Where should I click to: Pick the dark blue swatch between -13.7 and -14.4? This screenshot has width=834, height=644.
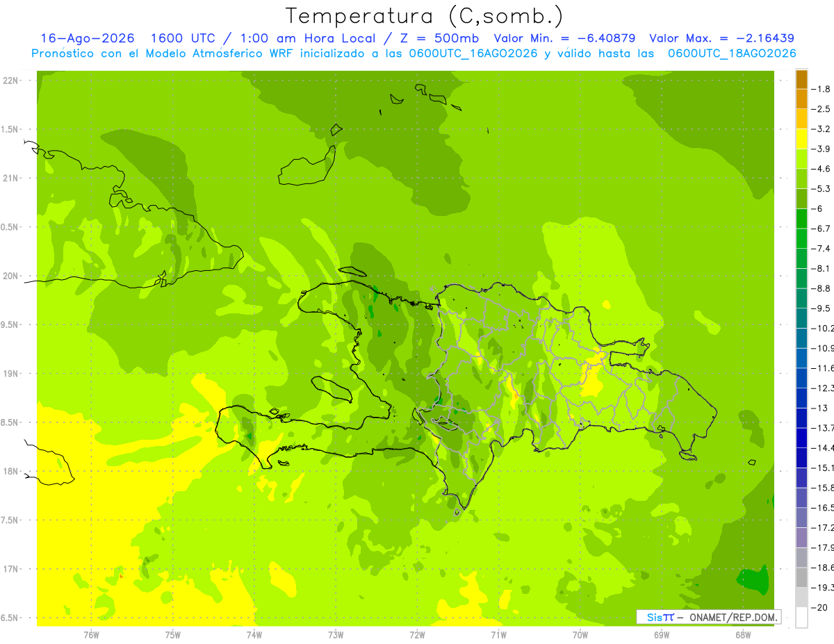(x=801, y=438)
